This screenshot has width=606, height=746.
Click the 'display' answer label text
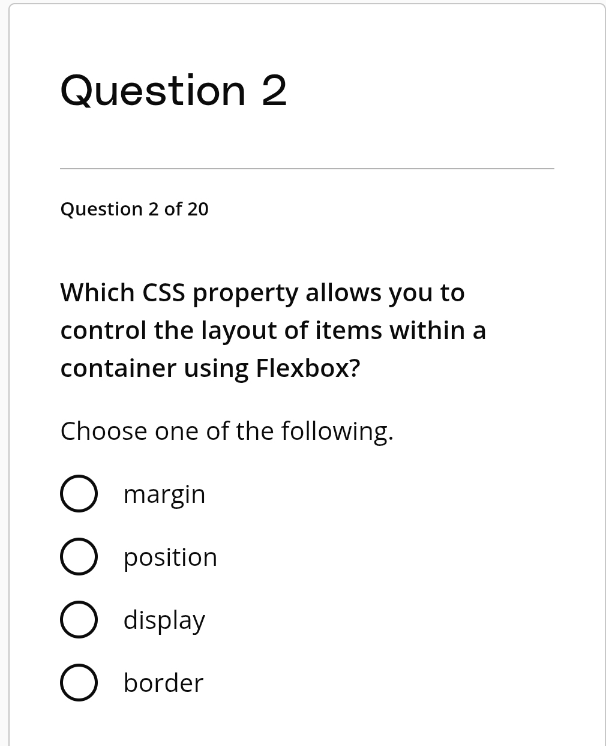click(x=164, y=620)
